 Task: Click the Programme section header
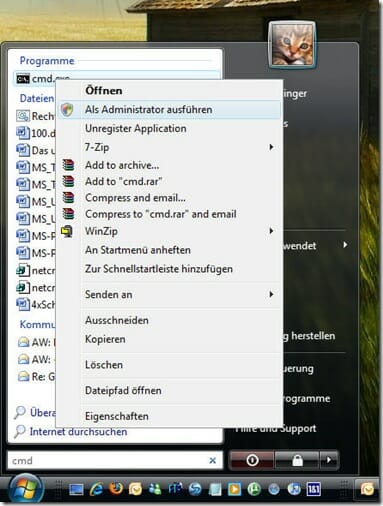point(47,61)
